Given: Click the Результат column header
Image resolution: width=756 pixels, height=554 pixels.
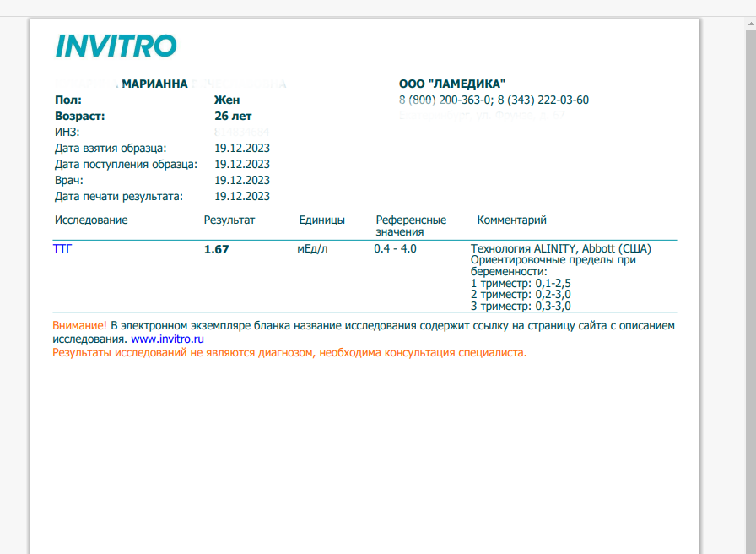Looking at the screenshot, I should point(229,220).
